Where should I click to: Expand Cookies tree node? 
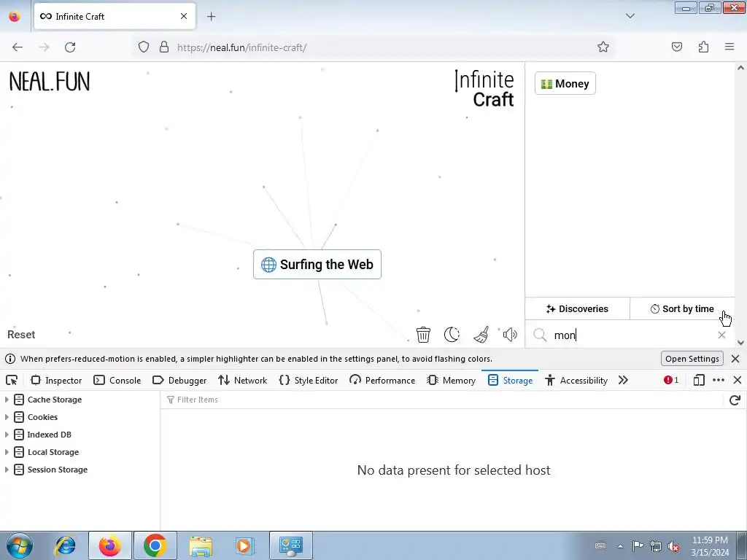tap(7, 417)
